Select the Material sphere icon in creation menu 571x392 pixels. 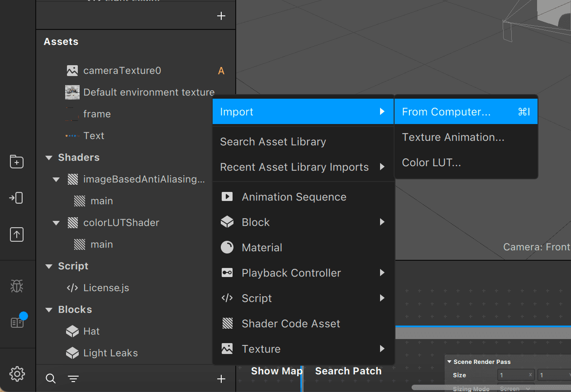pos(227,247)
